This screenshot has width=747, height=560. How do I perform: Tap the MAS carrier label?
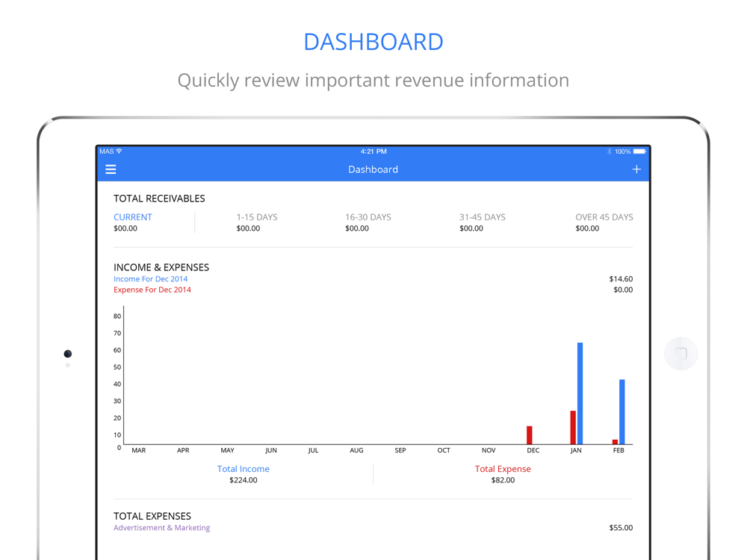[x=107, y=152]
